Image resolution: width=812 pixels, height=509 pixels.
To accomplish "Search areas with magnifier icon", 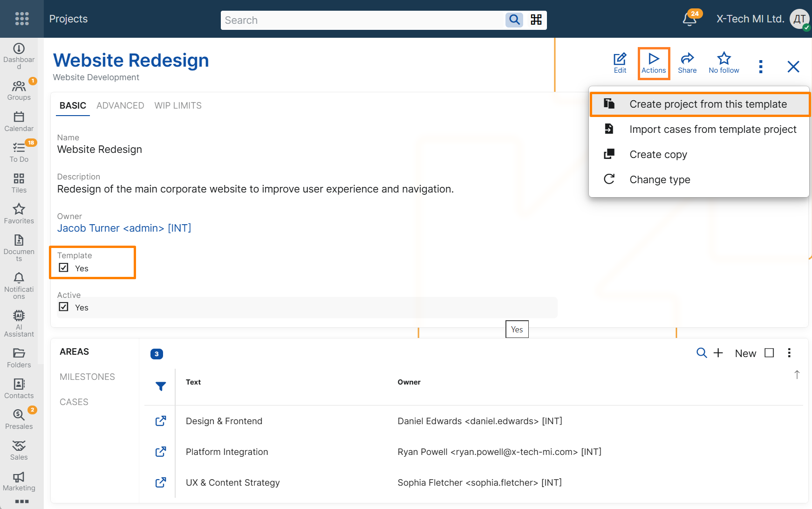I will pos(702,353).
